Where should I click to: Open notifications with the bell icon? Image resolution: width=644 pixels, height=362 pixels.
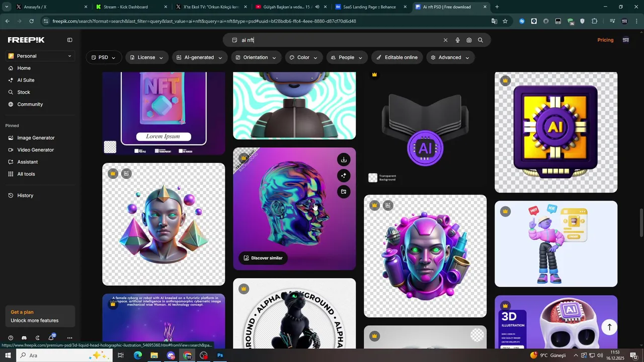coord(51,337)
